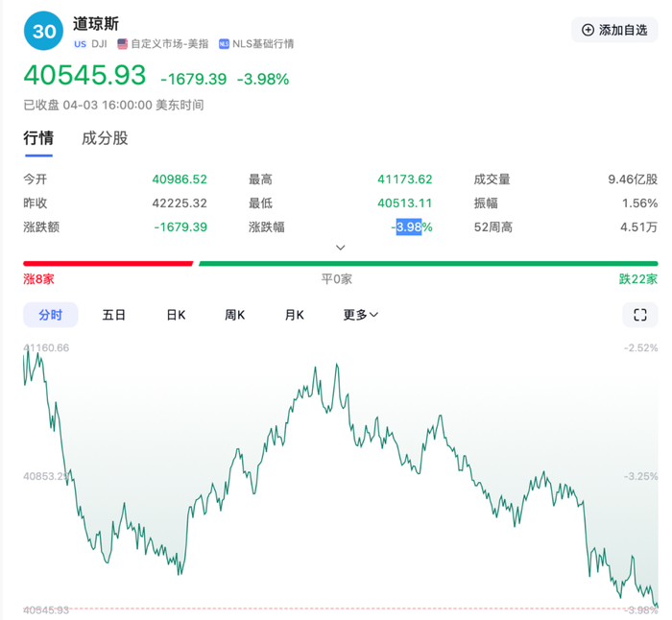This screenshot has width=672, height=620.
Task: Switch chart to 月K view
Action: pyautogui.click(x=295, y=315)
